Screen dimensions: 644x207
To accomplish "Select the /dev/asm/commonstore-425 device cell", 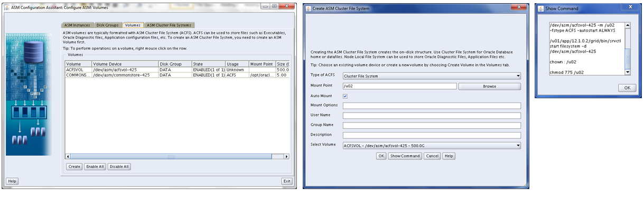I will tap(125, 75).
